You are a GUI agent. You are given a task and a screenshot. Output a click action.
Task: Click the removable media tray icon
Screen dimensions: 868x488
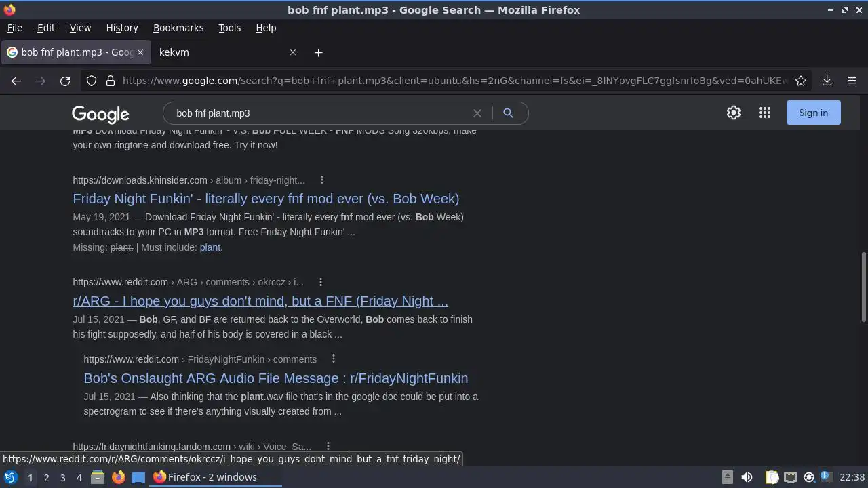tap(727, 477)
